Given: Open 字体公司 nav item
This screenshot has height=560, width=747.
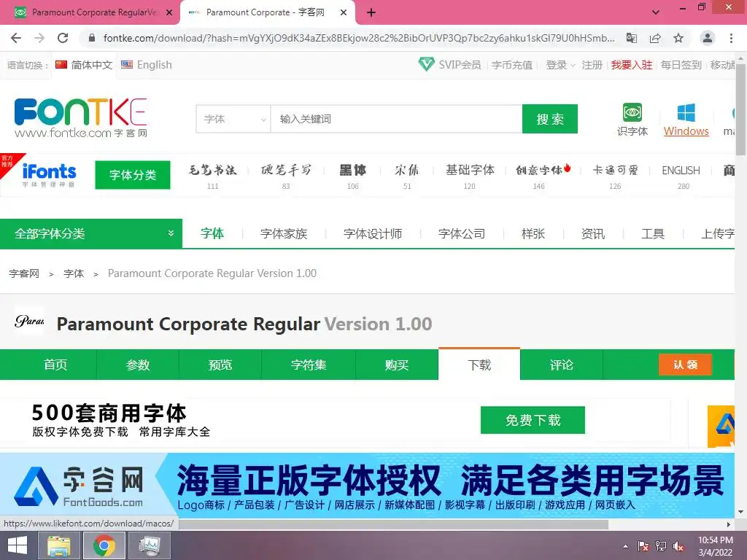Looking at the screenshot, I should [462, 234].
